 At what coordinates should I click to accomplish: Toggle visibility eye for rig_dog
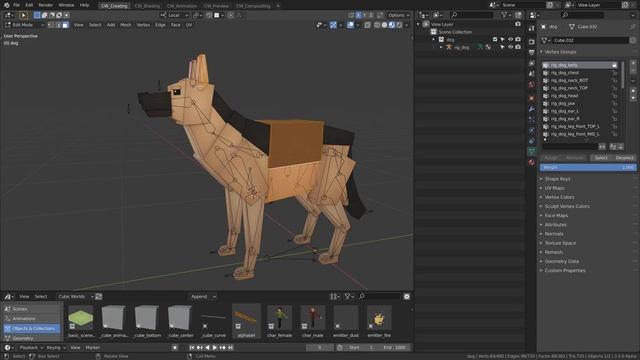click(x=510, y=47)
